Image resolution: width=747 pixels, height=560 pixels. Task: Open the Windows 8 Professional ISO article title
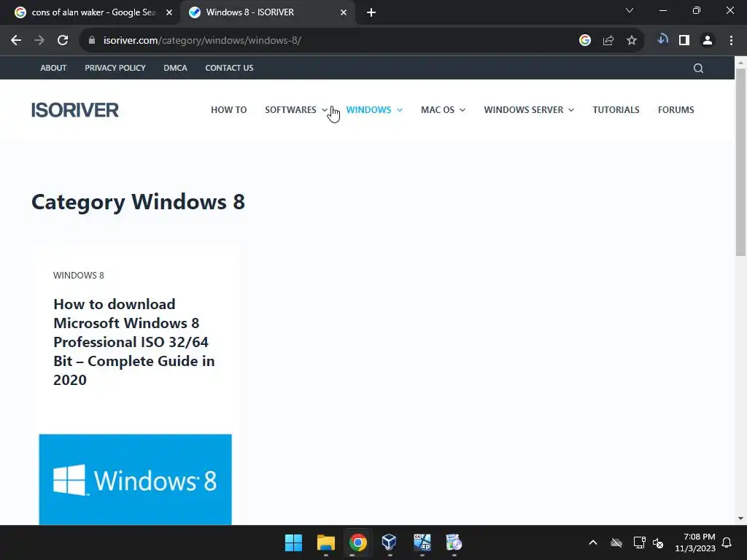[134, 342]
